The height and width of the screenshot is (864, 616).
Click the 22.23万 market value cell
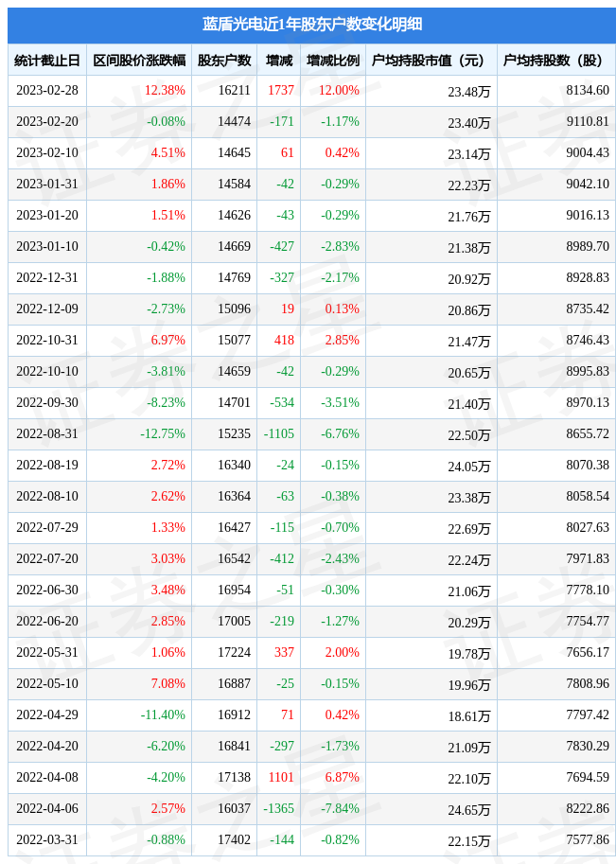469,185
